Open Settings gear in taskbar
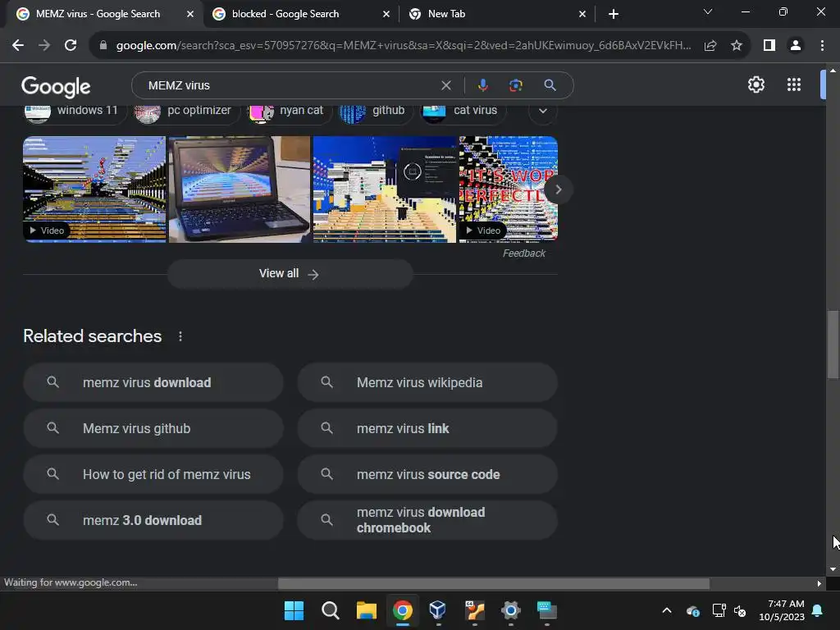 pos(510,610)
